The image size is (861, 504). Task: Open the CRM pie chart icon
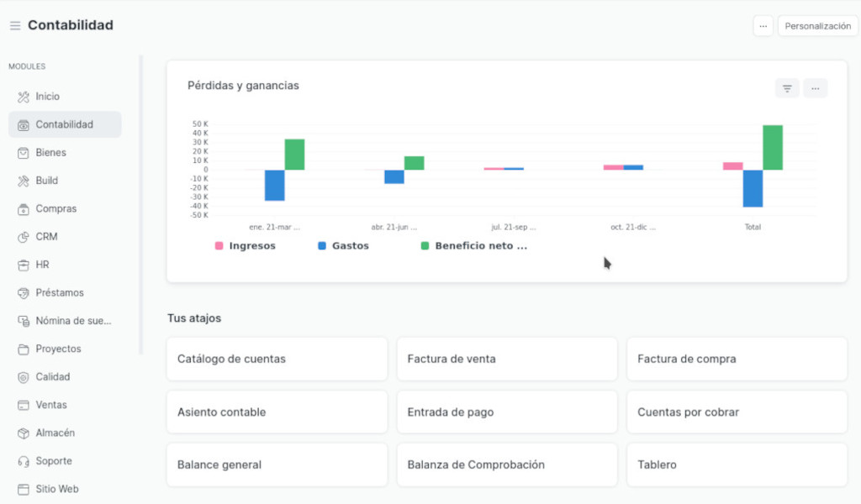pyautogui.click(x=24, y=237)
